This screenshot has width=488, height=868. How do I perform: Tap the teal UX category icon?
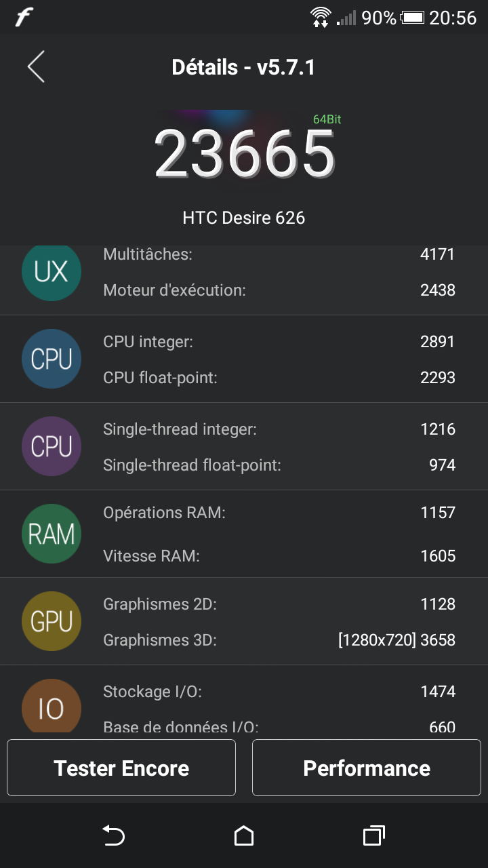(x=52, y=273)
